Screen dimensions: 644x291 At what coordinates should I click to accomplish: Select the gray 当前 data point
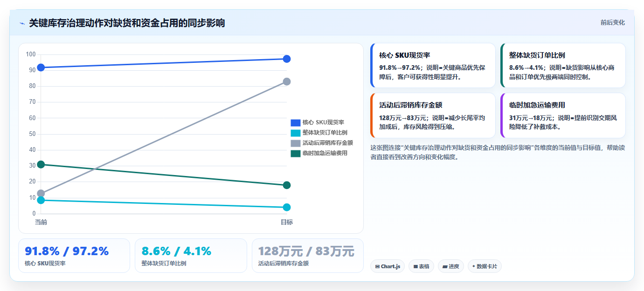pos(41,193)
